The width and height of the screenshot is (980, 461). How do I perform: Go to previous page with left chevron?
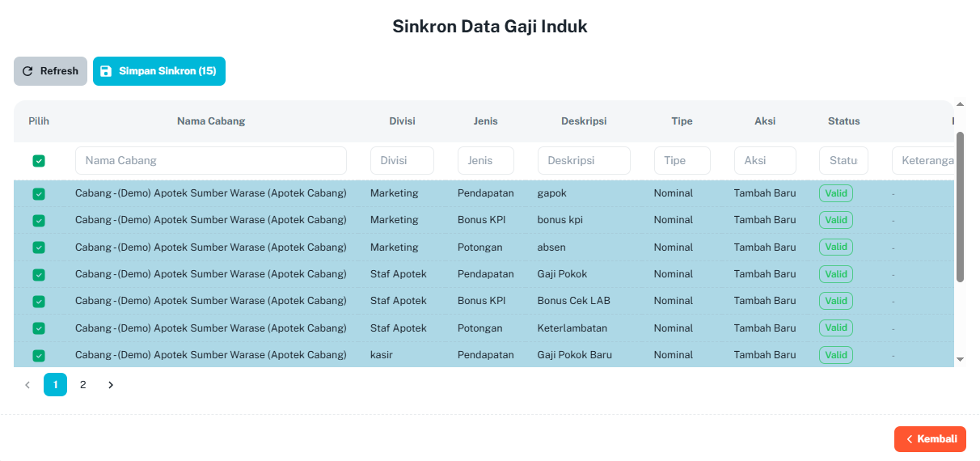point(27,385)
